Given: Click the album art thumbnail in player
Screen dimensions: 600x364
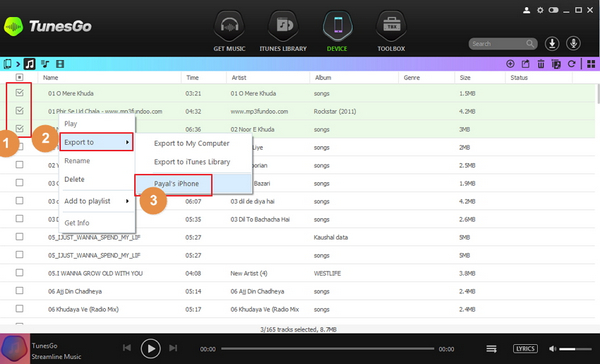Looking at the screenshot, I should tap(15, 349).
